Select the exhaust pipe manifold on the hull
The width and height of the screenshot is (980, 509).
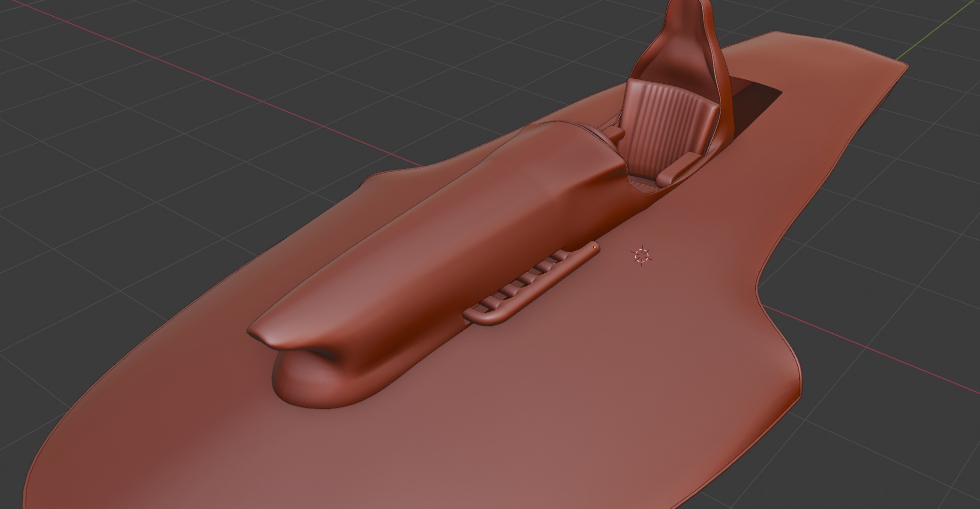[531, 283]
